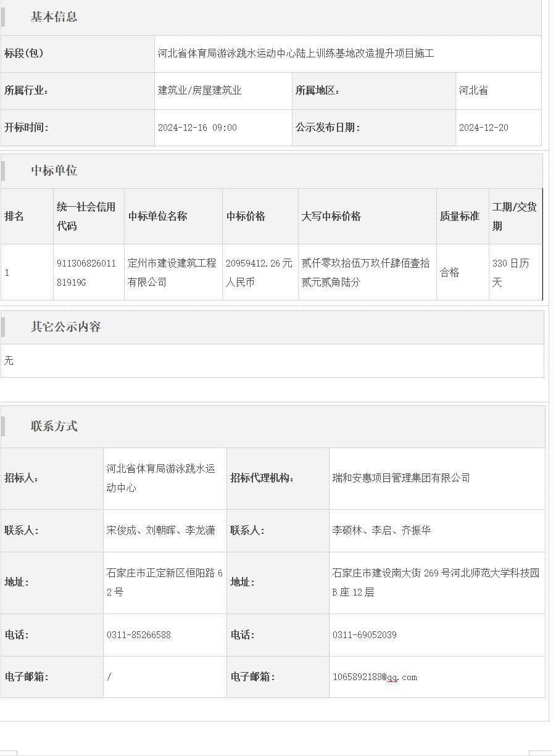Click the agency name 瑞和安惠项目管理集团有限公司
Viewport: 556px width, 756px height.
[x=401, y=478]
